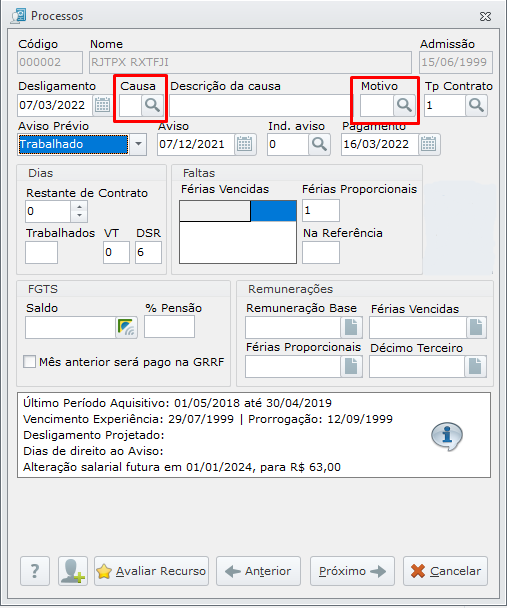This screenshot has width=507, height=608.
Task: Click Décimo Terceiro document icon
Action: click(475, 366)
